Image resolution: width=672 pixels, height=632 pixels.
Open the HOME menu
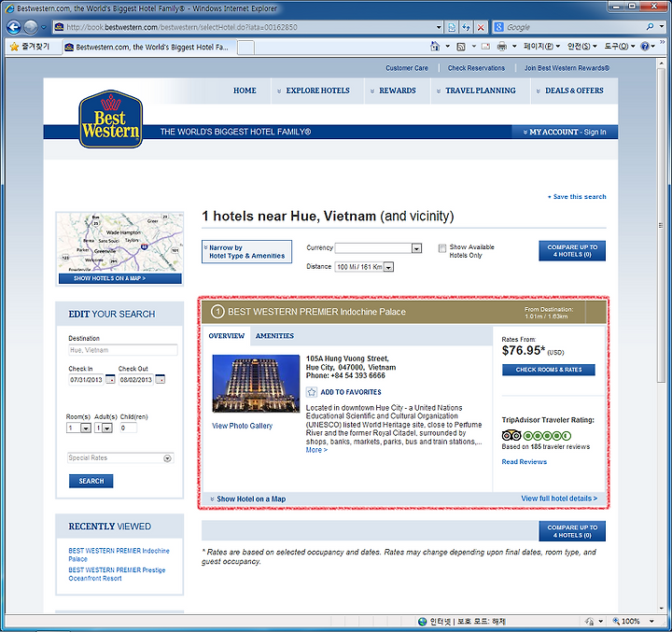[x=245, y=91]
